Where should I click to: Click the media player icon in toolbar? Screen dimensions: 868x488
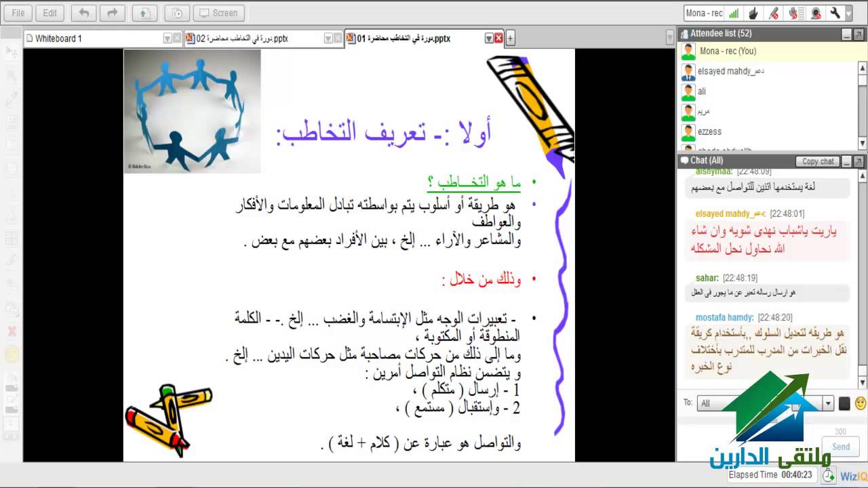tap(177, 13)
